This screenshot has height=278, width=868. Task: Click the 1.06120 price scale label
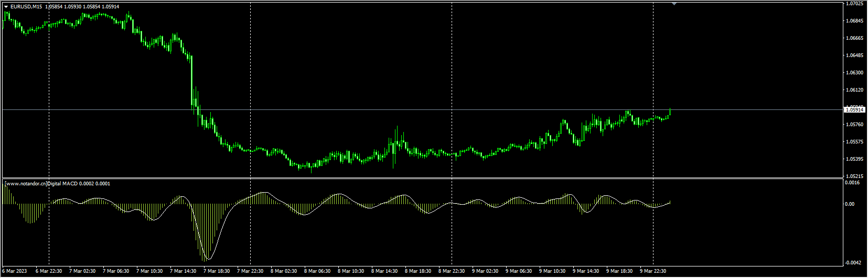click(855, 90)
